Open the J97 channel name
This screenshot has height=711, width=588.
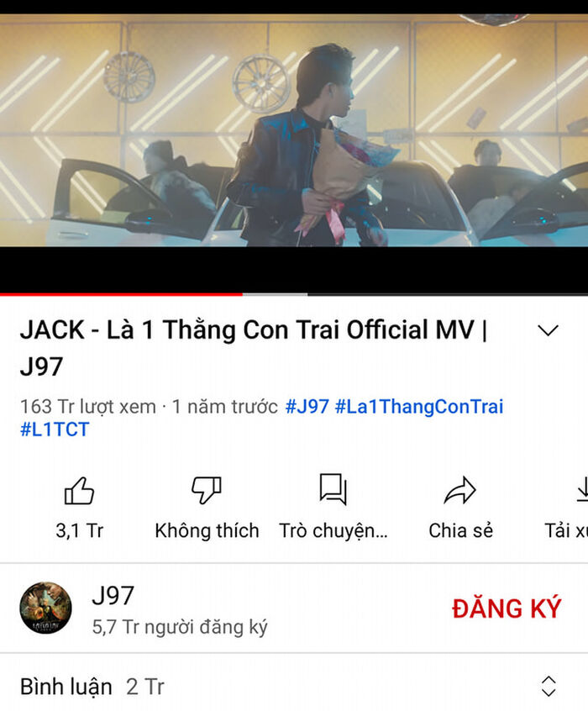113,595
